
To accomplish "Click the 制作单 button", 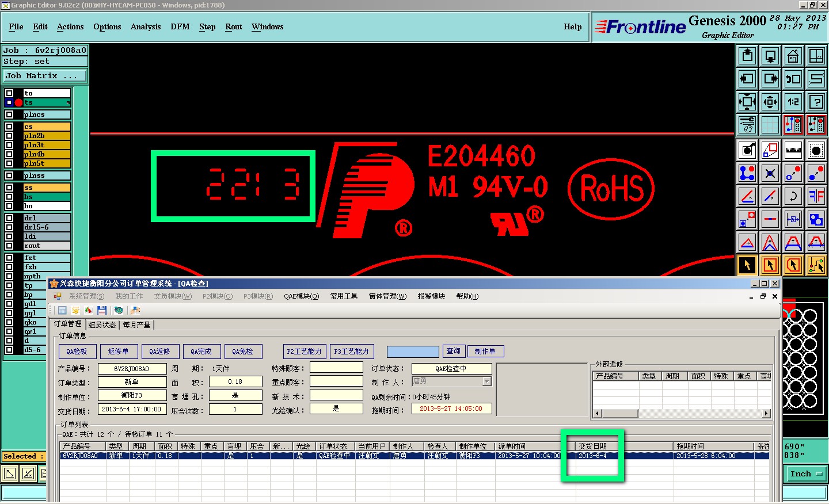I will (x=486, y=351).
